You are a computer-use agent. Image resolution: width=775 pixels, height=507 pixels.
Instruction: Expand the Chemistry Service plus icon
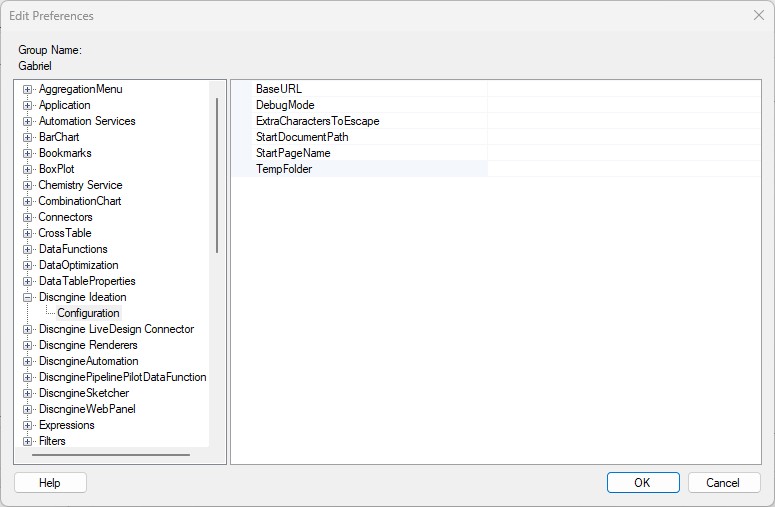click(x=28, y=185)
